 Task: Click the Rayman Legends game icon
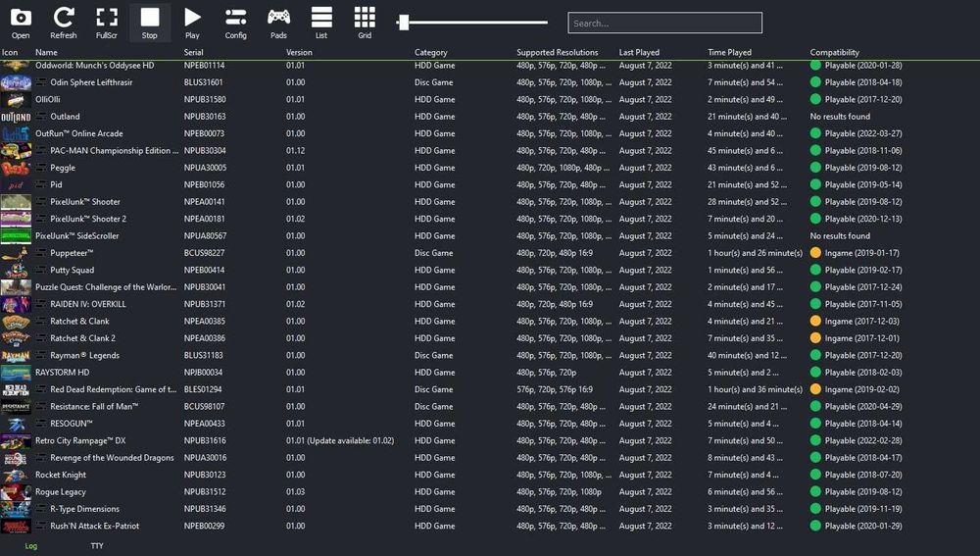click(x=16, y=355)
